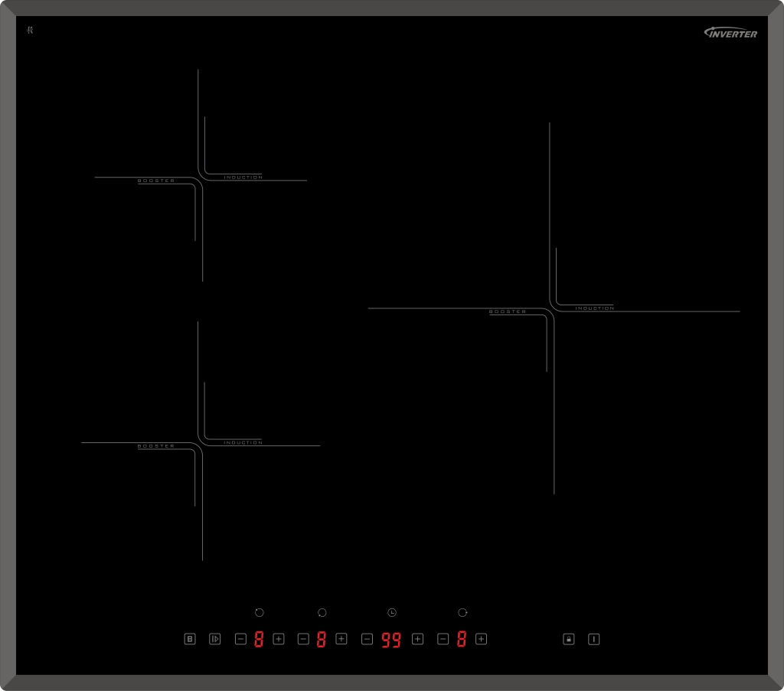Select the second zone indicator icon
The width and height of the screenshot is (784, 691).
[322, 613]
